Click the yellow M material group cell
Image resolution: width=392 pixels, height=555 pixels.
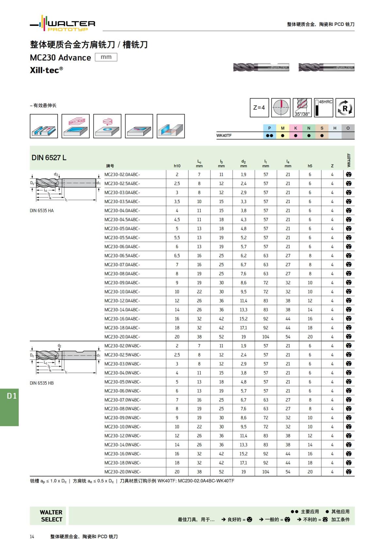283,128
